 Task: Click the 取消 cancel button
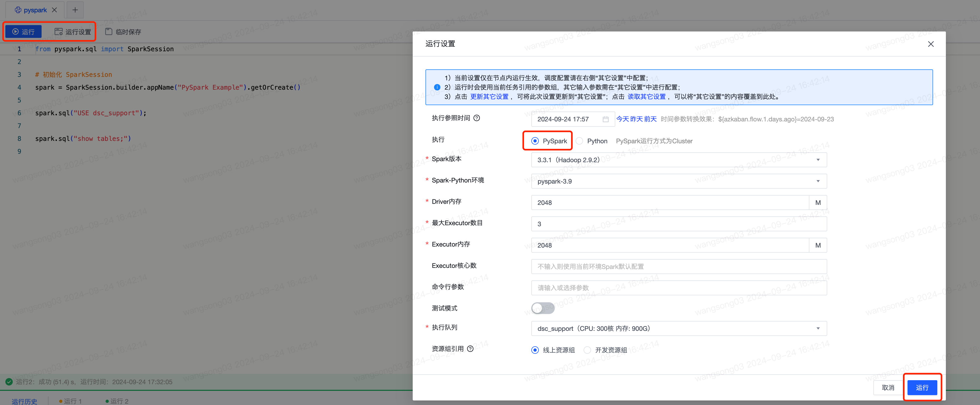click(888, 387)
